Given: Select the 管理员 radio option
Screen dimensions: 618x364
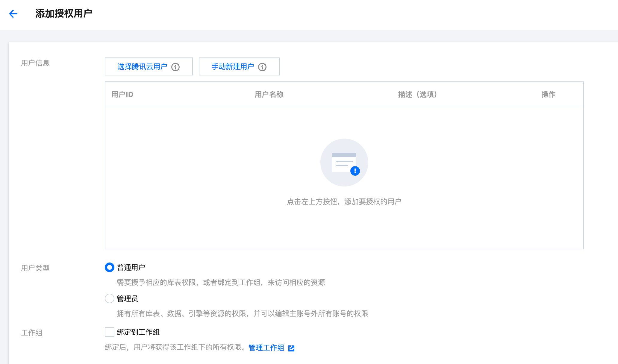Looking at the screenshot, I should tap(110, 298).
